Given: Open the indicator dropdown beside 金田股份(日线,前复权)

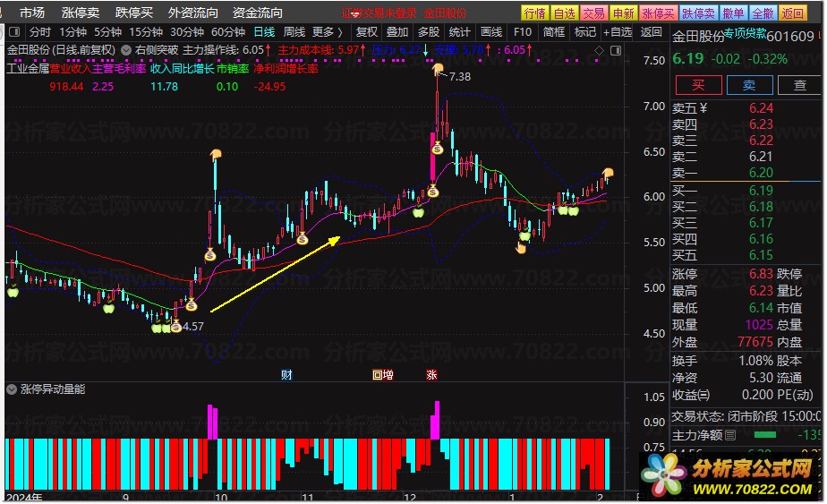Looking at the screenshot, I should pos(126,51).
